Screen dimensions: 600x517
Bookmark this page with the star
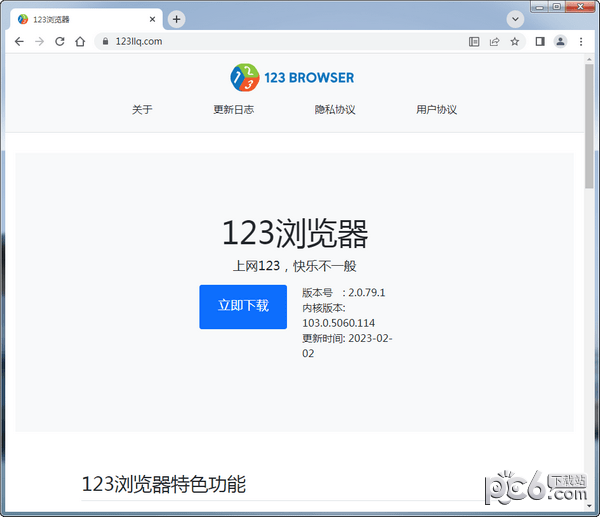click(x=515, y=41)
